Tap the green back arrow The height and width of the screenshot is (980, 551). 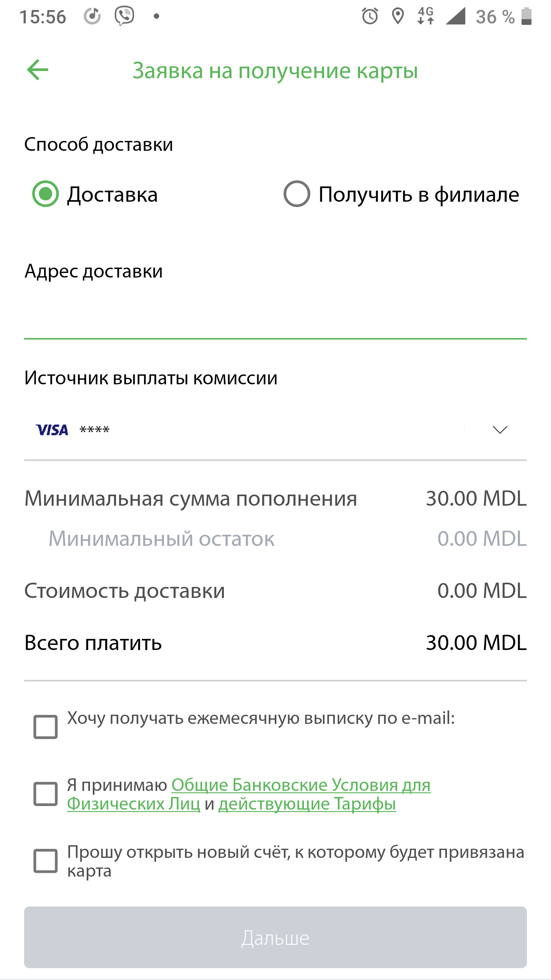(38, 70)
